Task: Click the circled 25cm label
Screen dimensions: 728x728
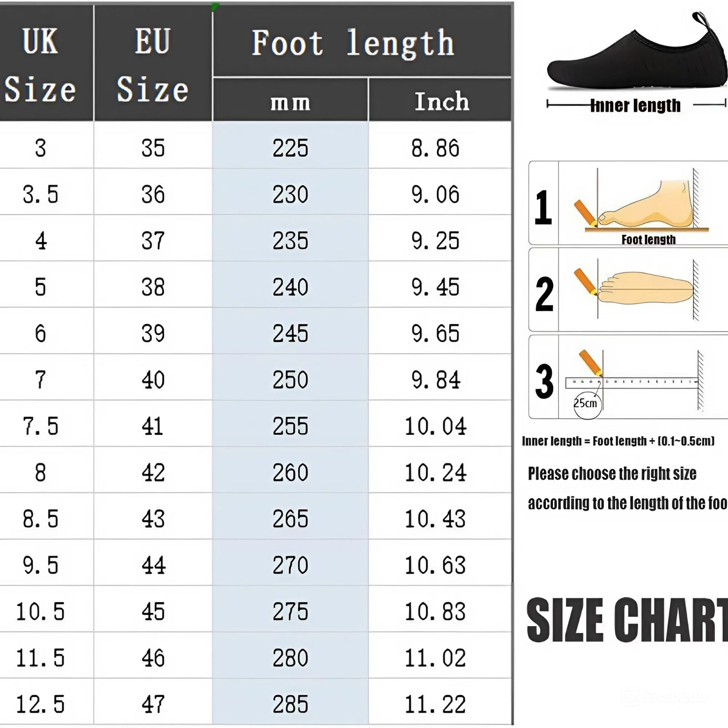Action: 586,403
